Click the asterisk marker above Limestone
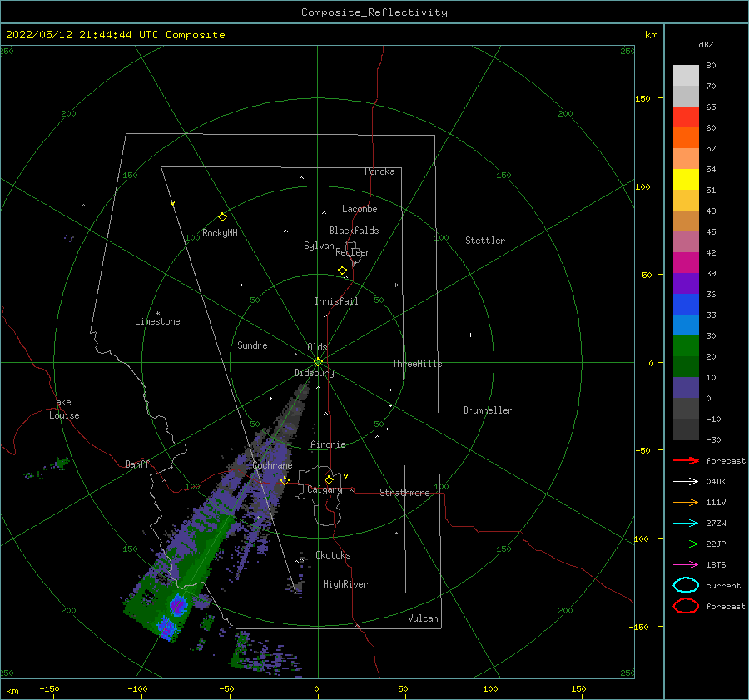This screenshot has height=700, width=749. tap(157, 314)
